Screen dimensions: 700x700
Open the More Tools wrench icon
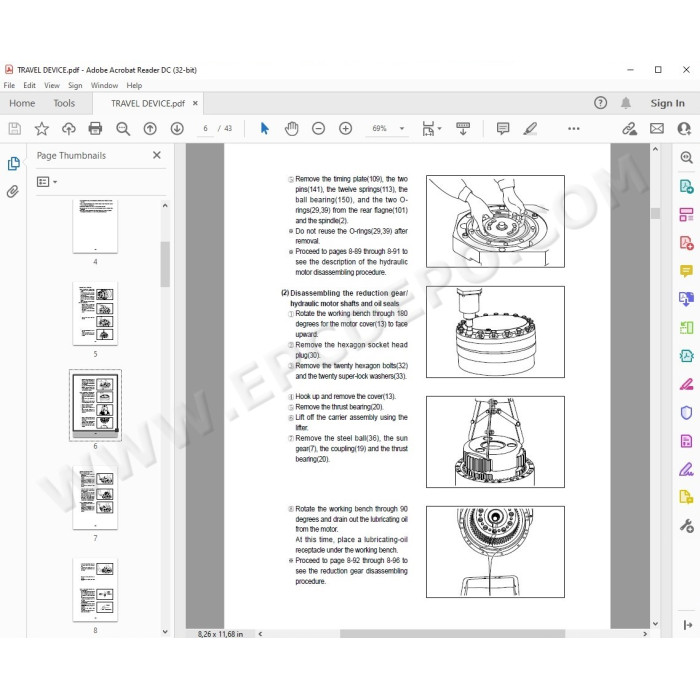click(686, 526)
